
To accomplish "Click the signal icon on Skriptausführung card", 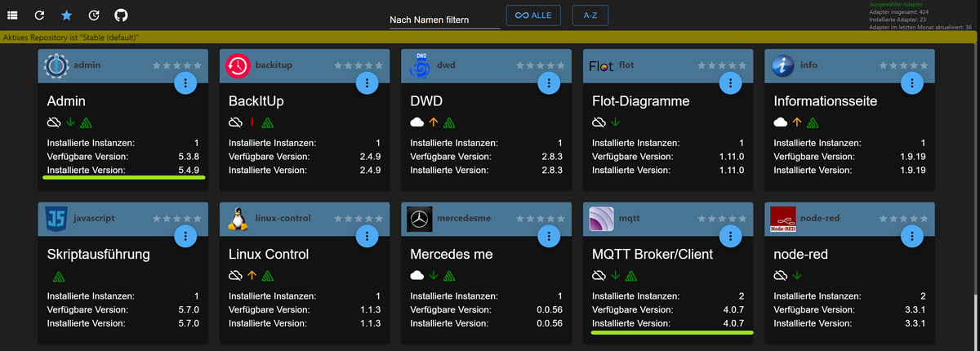I will [x=59, y=276].
